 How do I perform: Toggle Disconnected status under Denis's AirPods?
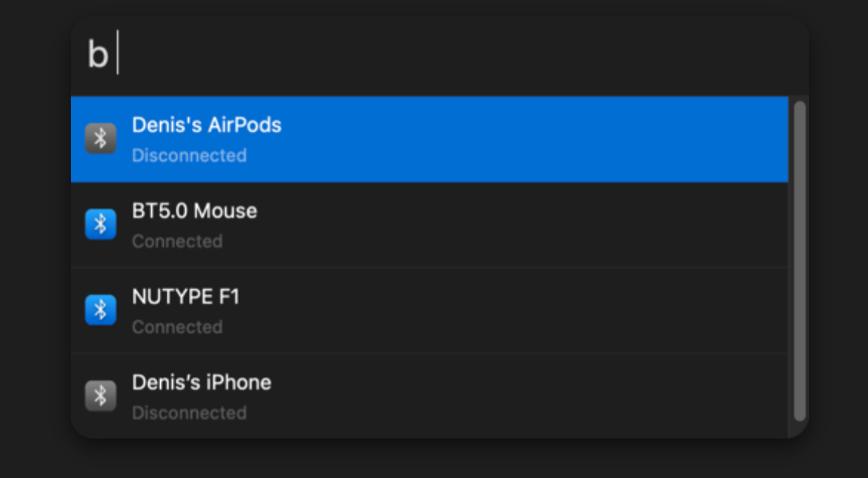point(189,156)
